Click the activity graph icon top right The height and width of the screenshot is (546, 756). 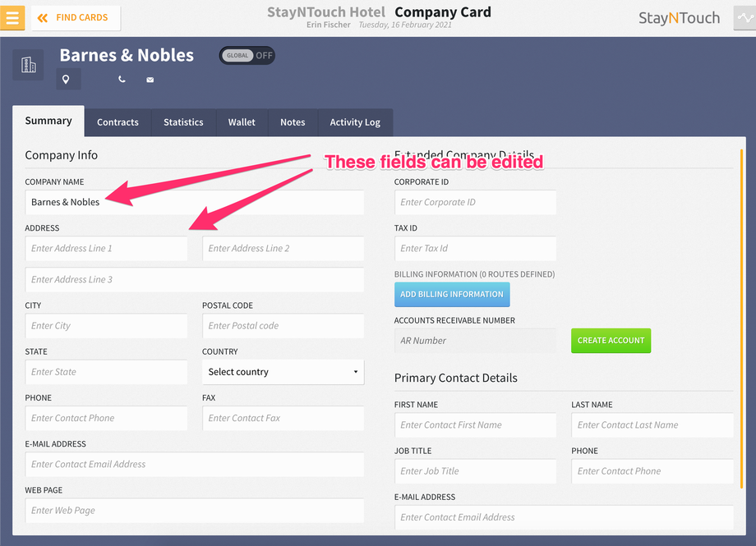(x=745, y=18)
